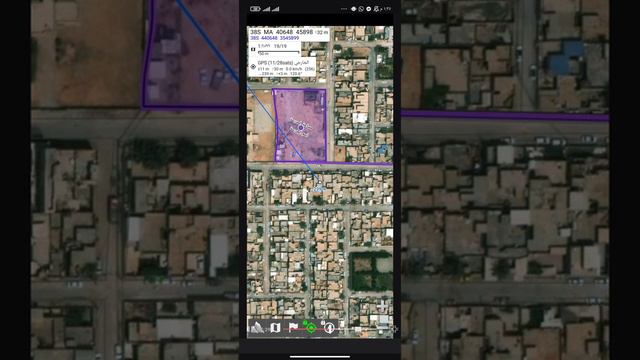Select the waypoint flag icon in toolbar
Viewport: 640px width, 360px height.
[x=293, y=327]
